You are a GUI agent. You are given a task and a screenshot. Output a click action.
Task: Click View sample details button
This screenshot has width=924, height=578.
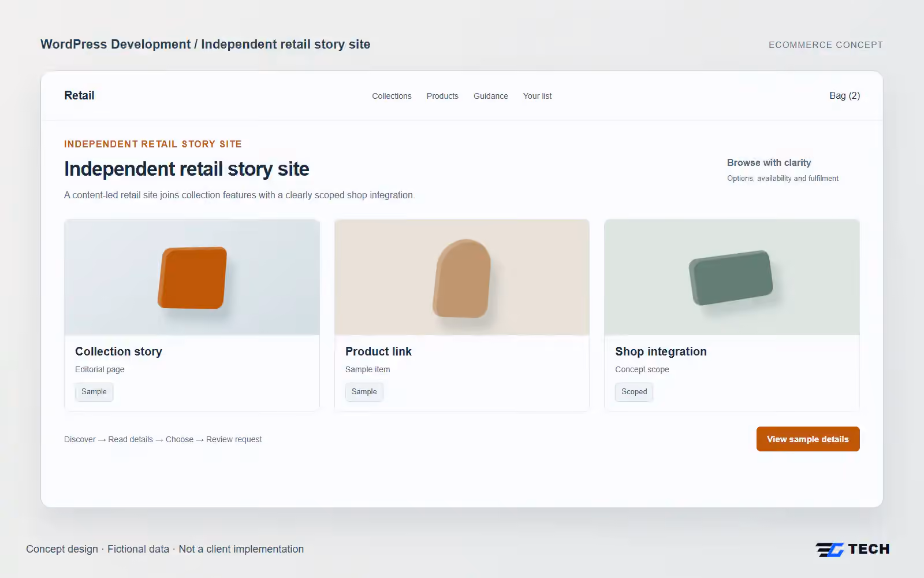808,439
